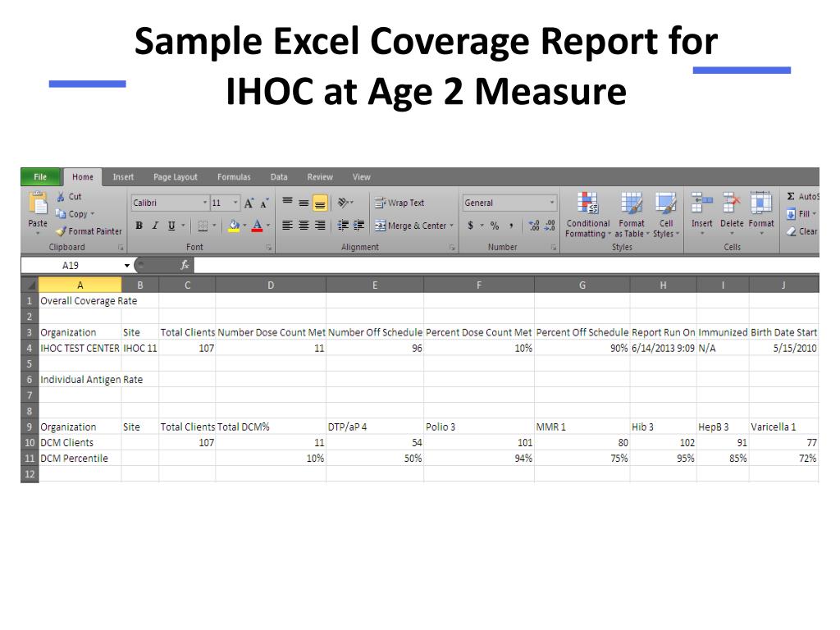This screenshot has width=840, height=630.
Task: Click the Format as Table icon
Action: 631,215
